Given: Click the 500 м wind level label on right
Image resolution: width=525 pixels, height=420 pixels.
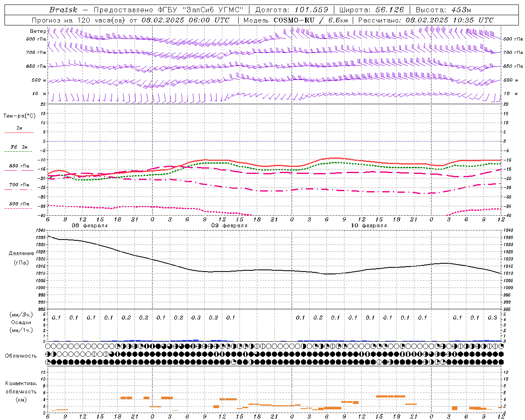Looking at the screenshot, I should click(x=510, y=80).
